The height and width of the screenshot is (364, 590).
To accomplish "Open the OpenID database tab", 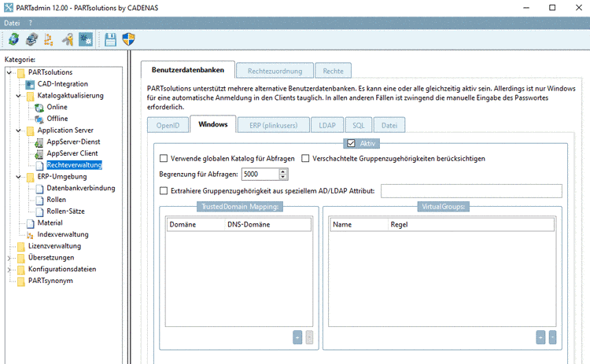I will 168,125.
